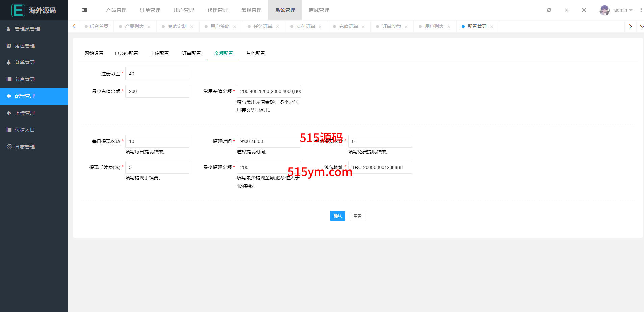Select the 提现时间 time range field
The height and width of the screenshot is (312, 644).
pos(268,141)
